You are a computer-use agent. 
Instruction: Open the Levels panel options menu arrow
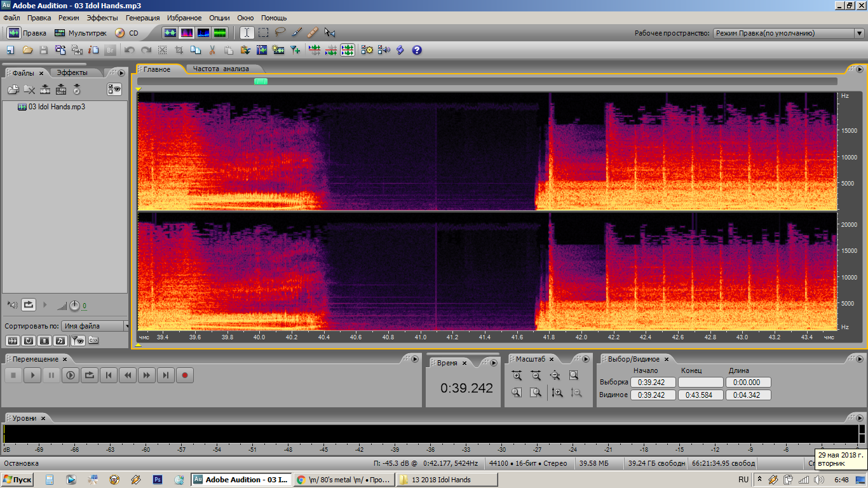pyautogui.click(x=859, y=418)
